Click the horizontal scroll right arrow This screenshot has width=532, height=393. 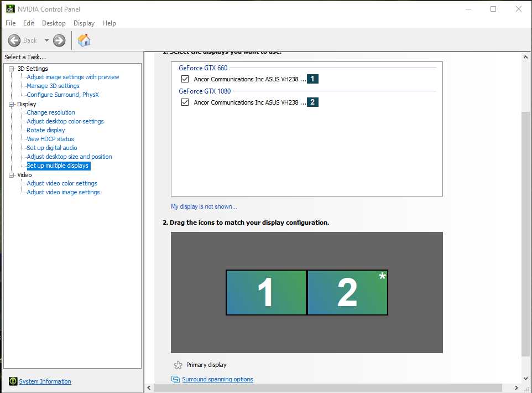tap(517, 387)
